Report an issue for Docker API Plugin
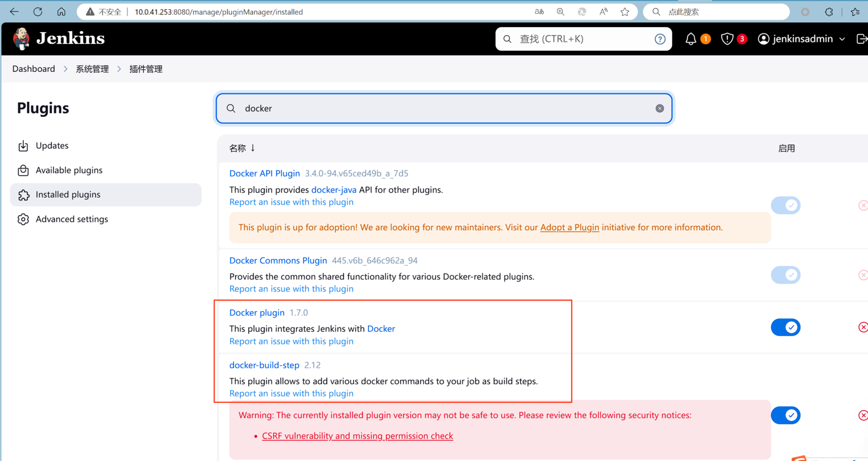 [291, 202]
